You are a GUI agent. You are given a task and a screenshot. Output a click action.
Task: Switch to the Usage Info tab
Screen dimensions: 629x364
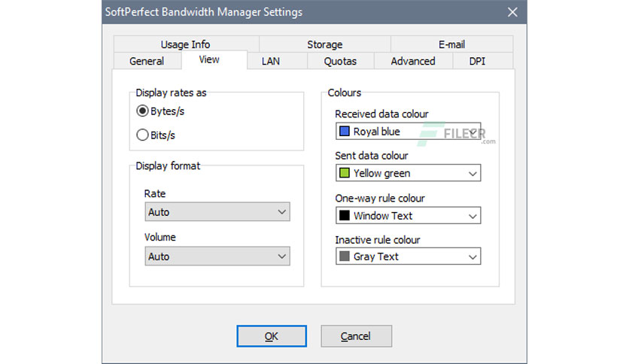click(x=186, y=44)
